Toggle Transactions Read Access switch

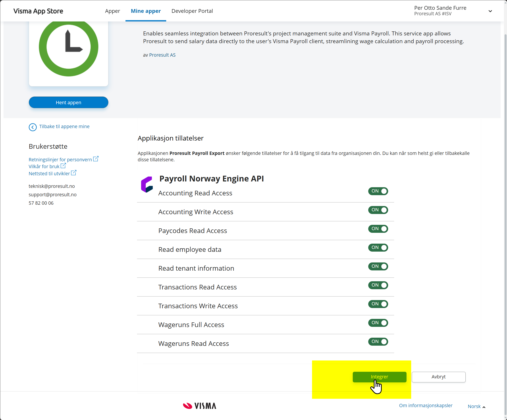click(x=378, y=285)
